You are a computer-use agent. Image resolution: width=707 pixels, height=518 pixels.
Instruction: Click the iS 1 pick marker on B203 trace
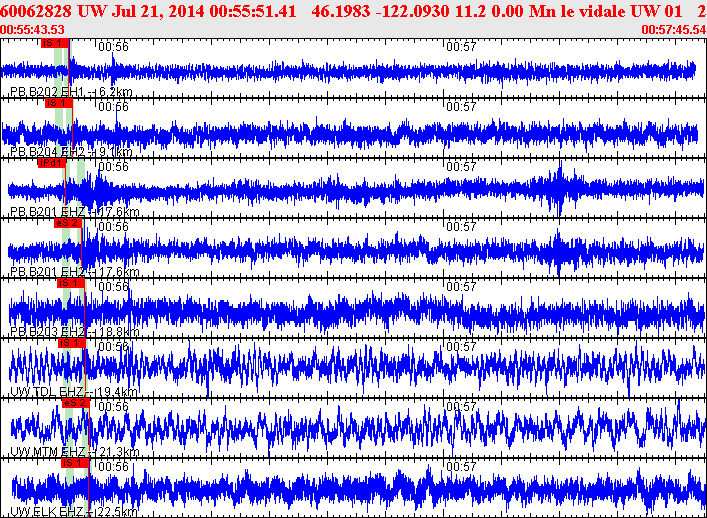71,283
